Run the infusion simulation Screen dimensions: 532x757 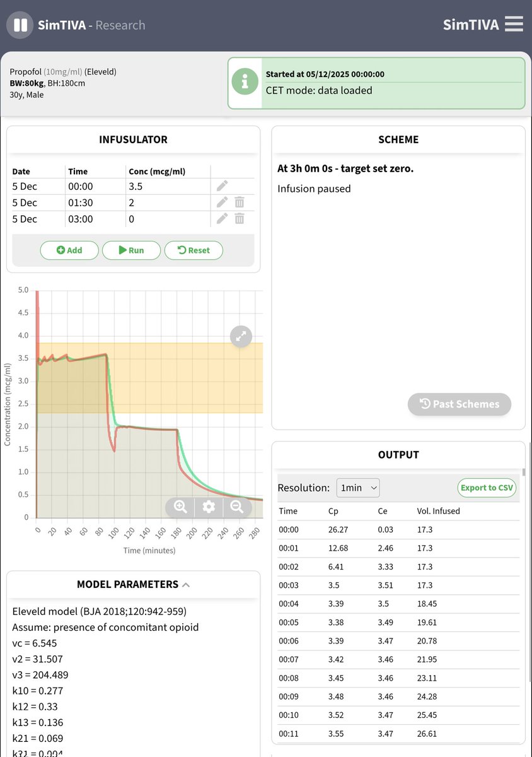pos(131,250)
